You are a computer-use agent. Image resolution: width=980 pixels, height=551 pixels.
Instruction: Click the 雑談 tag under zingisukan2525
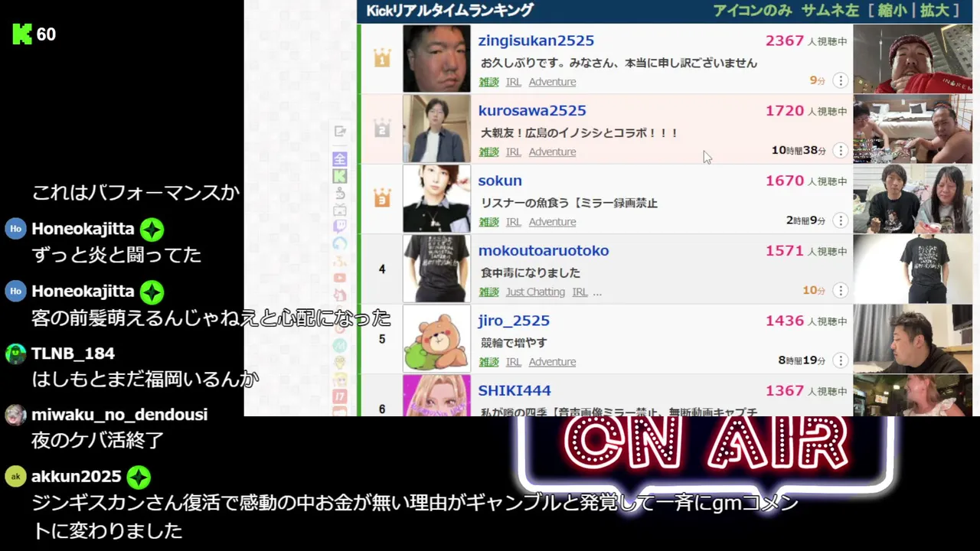(489, 82)
